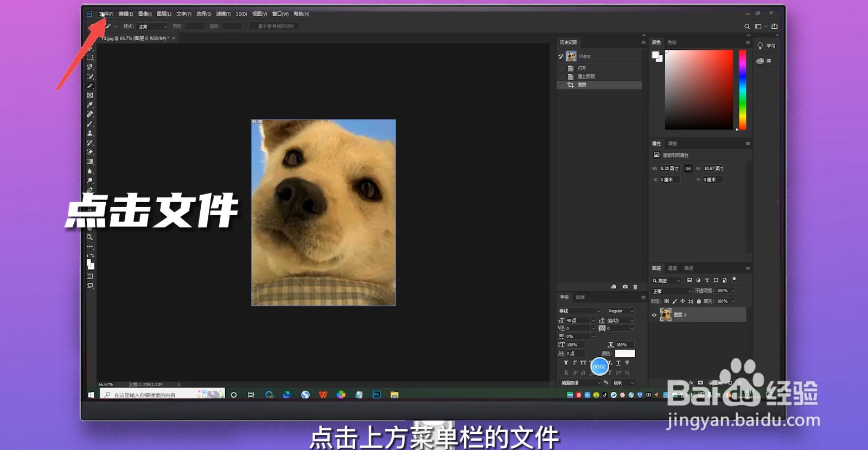Click the share icon at top right
This screenshot has height=450, width=868.
[775, 27]
